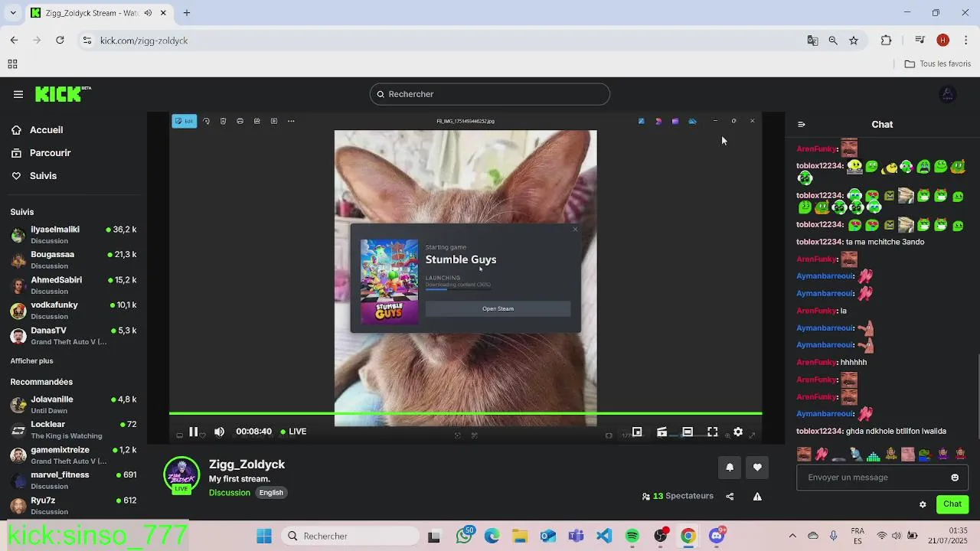Open Discord from the taskbar
The image size is (980, 551).
tap(717, 536)
